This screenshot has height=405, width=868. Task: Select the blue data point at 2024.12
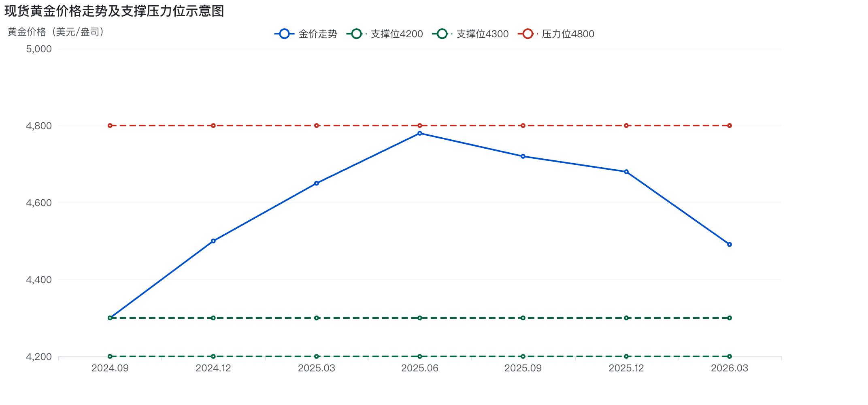(213, 241)
